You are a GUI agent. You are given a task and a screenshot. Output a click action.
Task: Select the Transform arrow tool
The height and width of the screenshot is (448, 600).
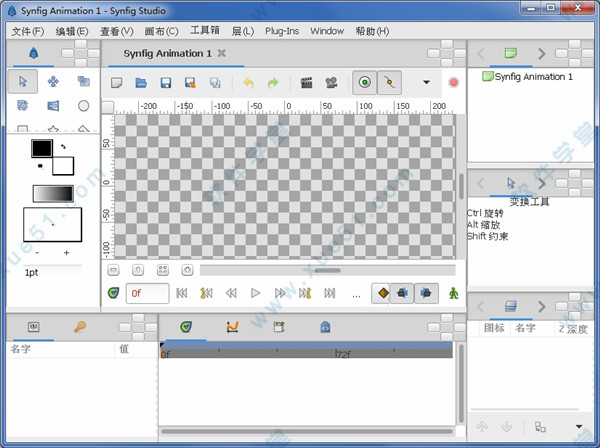click(23, 81)
